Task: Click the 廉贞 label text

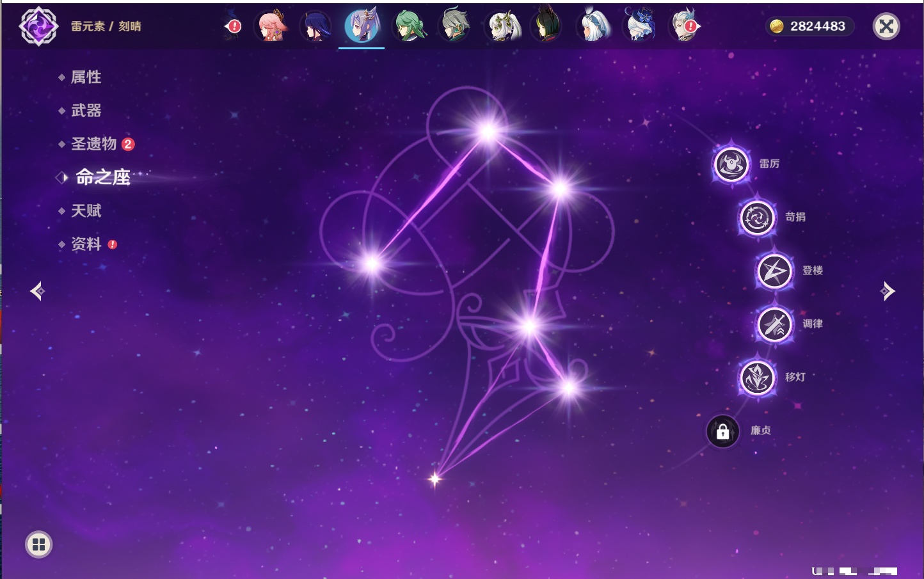Action: tap(761, 431)
